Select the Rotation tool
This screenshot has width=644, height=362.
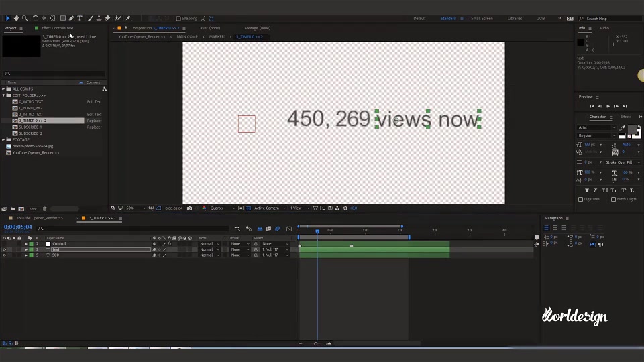tap(36, 19)
